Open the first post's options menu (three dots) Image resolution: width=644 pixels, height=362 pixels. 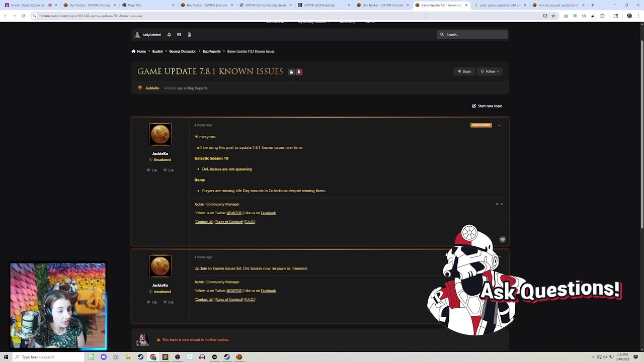click(499, 125)
